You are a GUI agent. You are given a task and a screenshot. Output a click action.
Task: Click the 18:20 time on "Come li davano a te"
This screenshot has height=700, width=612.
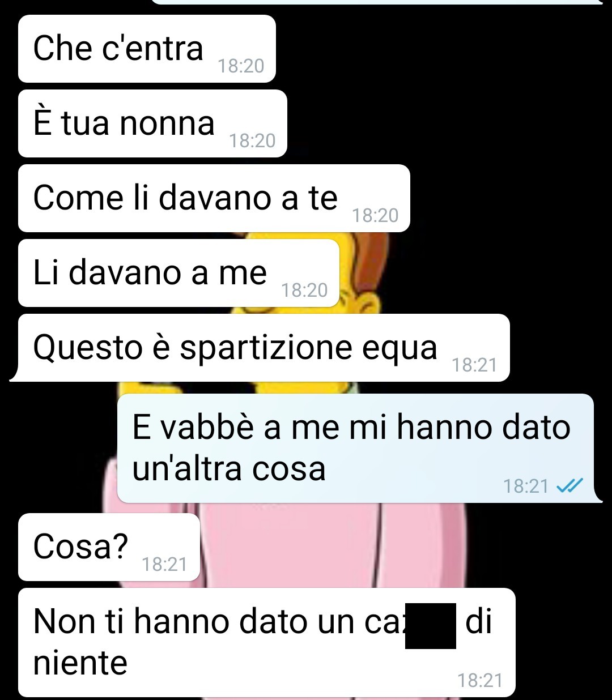pos(375,216)
